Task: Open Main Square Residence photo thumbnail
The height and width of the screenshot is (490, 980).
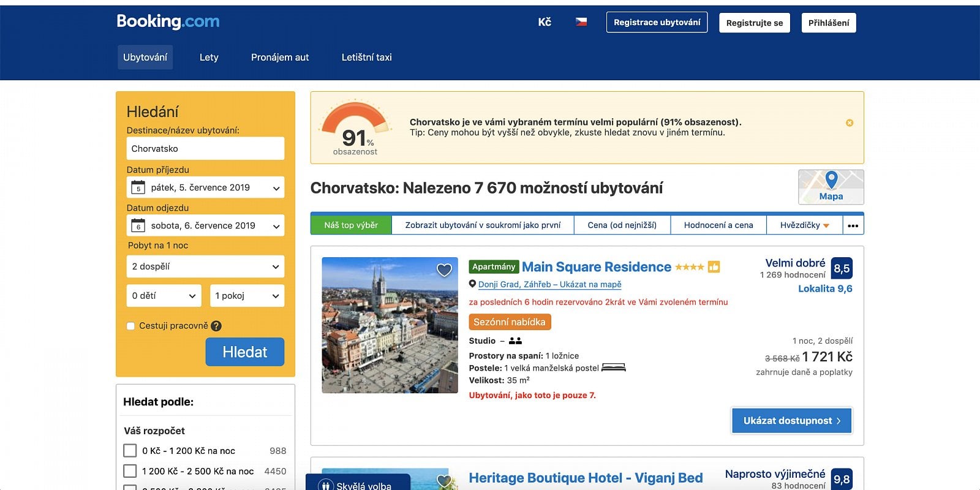Action: coord(390,325)
